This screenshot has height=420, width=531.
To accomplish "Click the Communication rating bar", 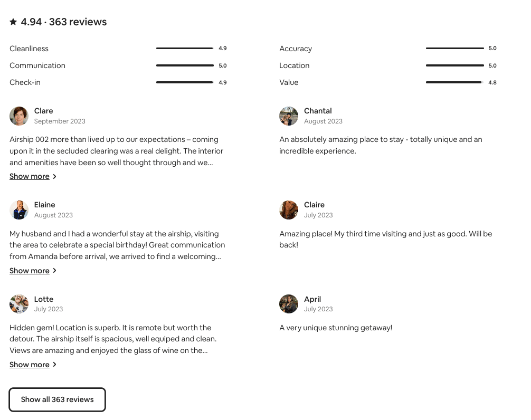I will (185, 65).
